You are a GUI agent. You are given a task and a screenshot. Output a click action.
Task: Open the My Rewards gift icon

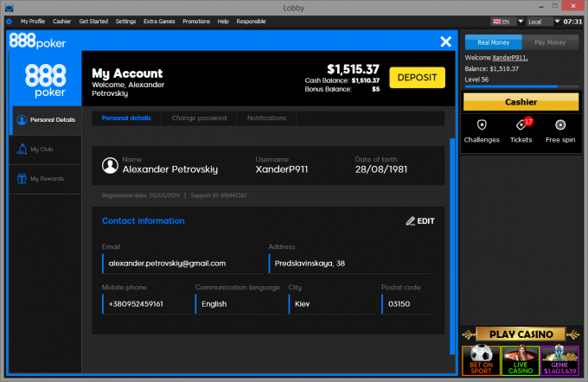(22, 178)
